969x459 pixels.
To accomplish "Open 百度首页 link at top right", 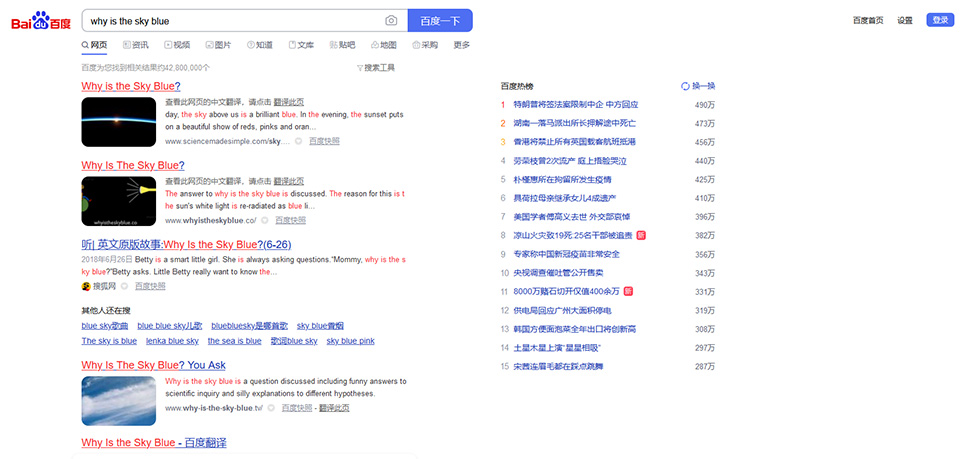I will click(868, 20).
